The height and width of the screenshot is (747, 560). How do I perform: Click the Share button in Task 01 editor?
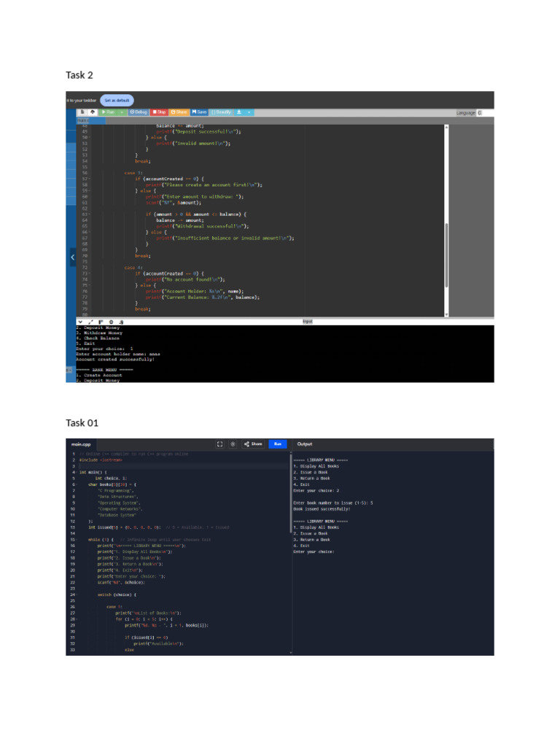(x=253, y=444)
